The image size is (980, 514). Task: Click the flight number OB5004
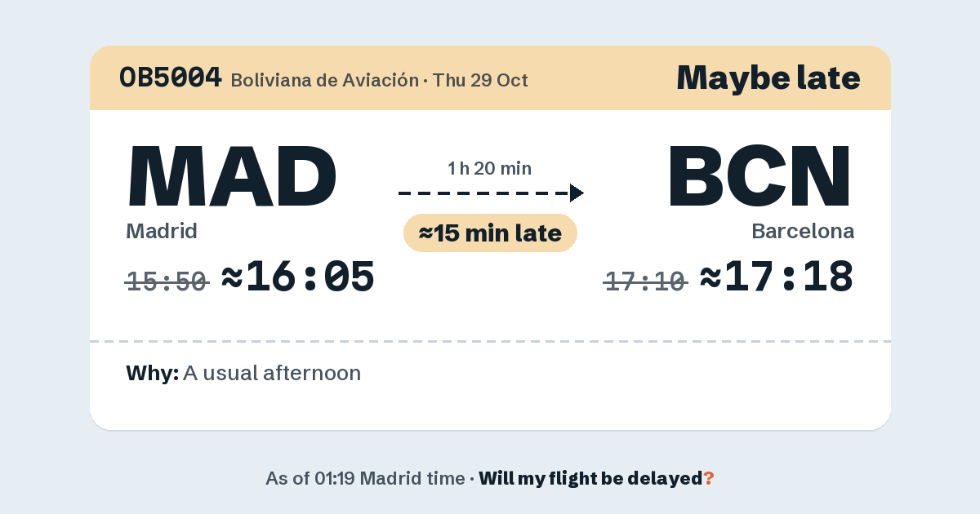pyautogui.click(x=171, y=78)
